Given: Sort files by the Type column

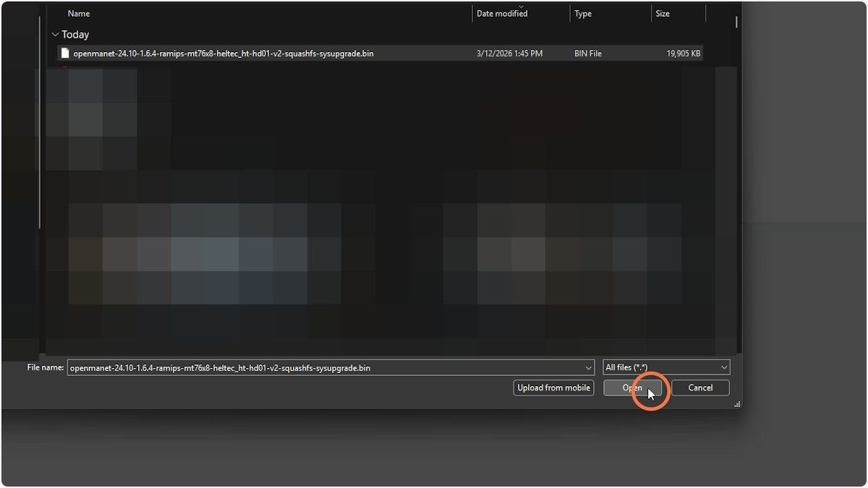Looking at the screenshot, I should 582,13.
